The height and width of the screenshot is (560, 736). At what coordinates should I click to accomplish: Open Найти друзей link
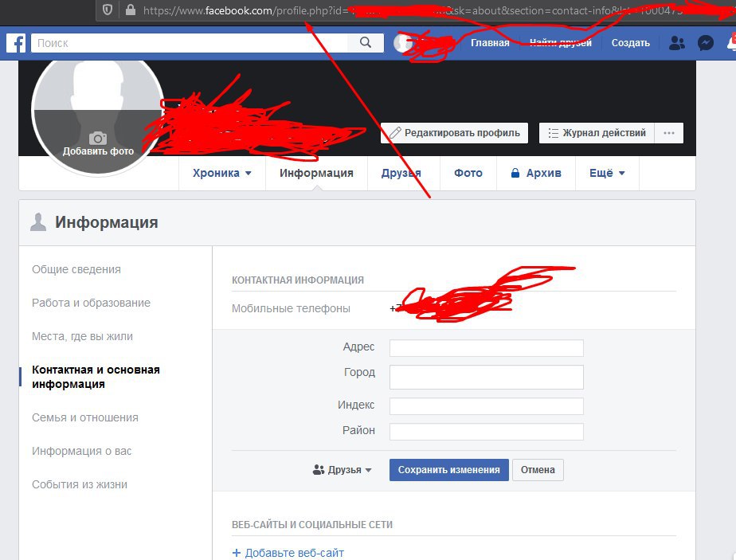pyautogui.click(x=561, y=43)
